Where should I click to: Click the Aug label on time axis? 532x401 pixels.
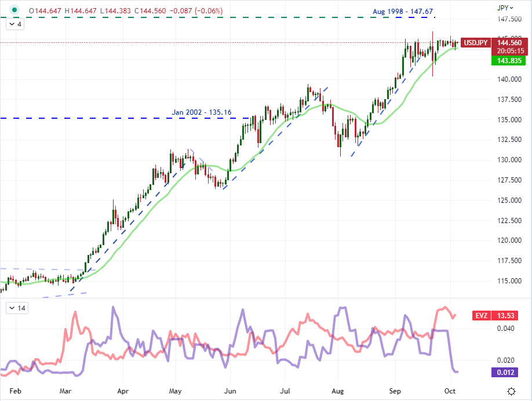click(338, 391)
